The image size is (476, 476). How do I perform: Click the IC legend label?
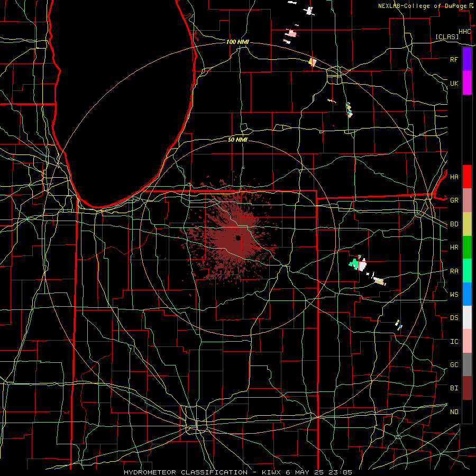pos(454,342)
